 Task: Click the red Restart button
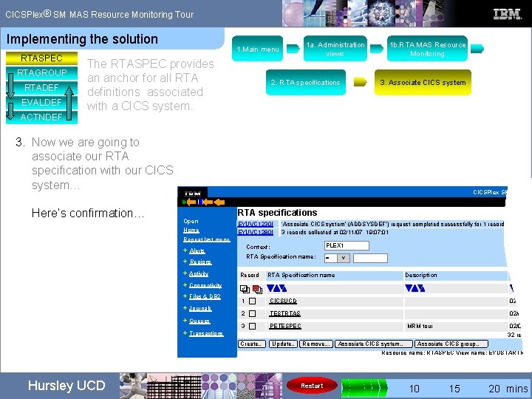[312, 386]
